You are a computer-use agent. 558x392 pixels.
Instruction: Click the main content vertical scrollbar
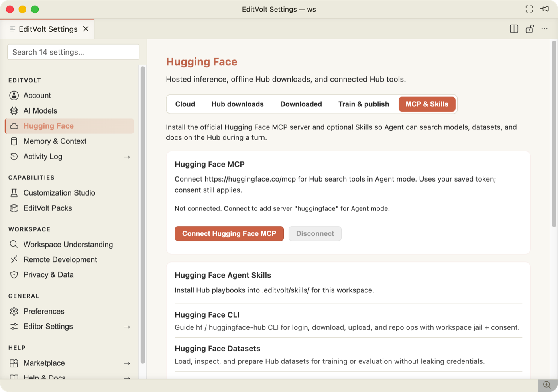click(x=554, y=134)
